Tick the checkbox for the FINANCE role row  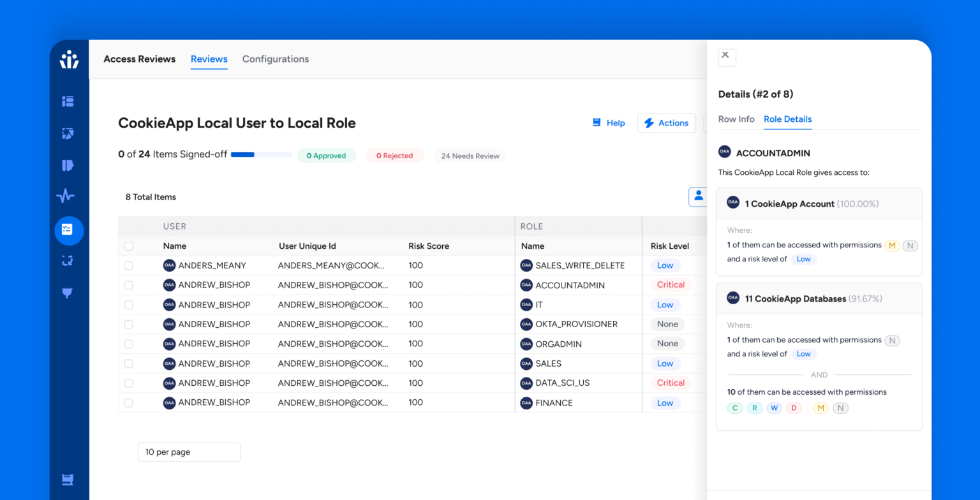click(129, 403)
